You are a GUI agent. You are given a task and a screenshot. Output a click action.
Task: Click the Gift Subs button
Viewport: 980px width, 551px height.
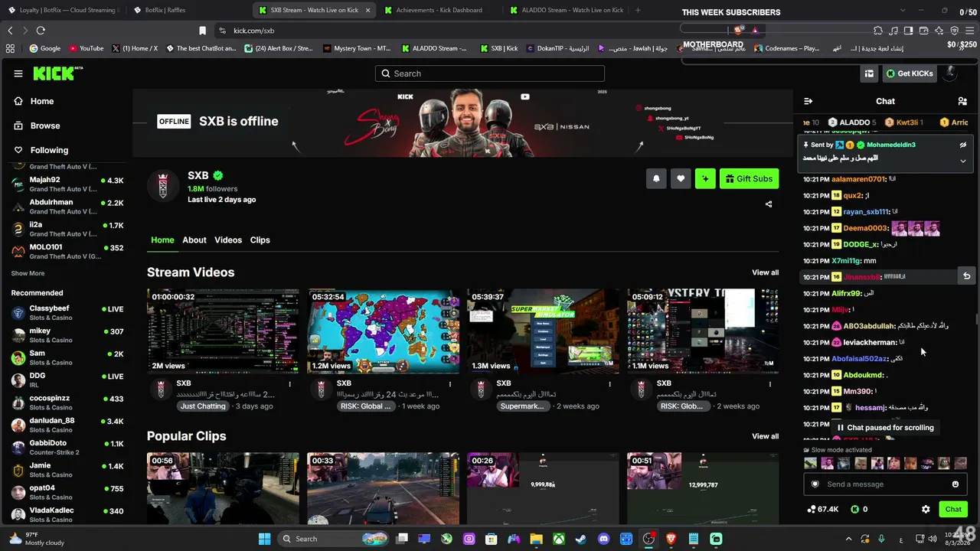(x=749, y=179)
